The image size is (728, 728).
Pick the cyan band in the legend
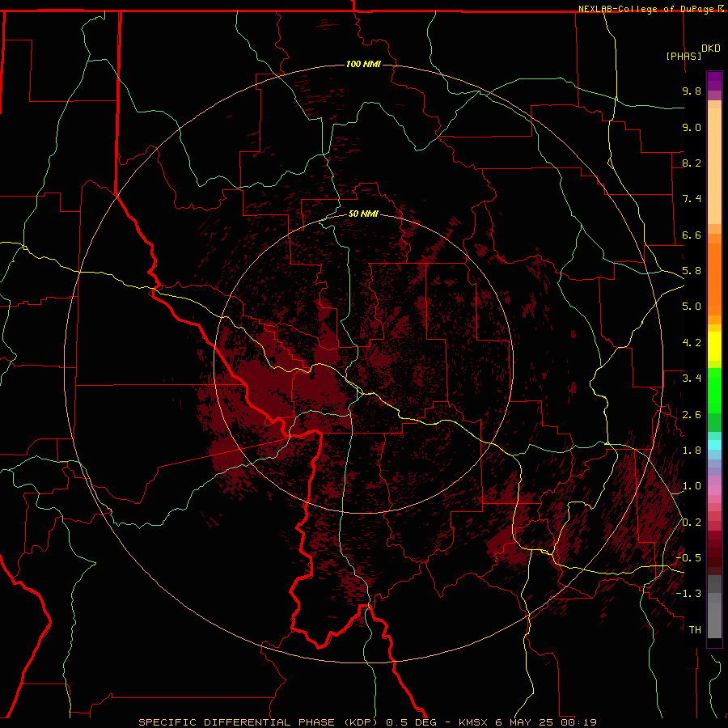[714, 445]
